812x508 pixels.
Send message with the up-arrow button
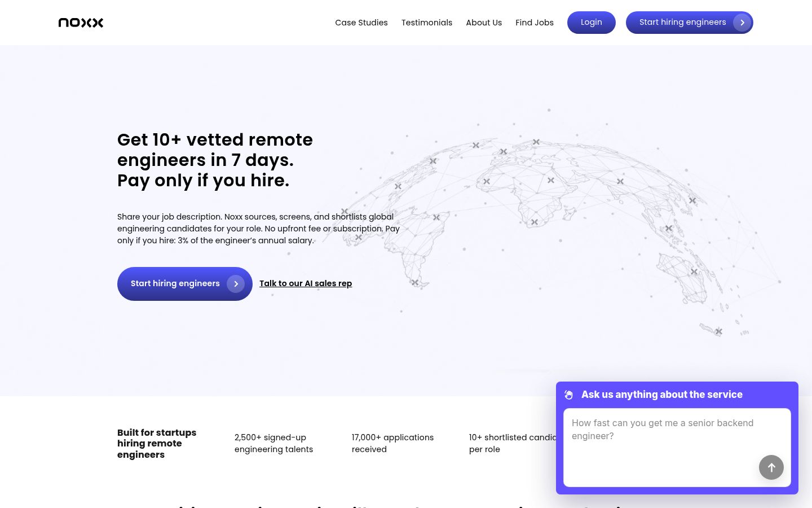771,467
